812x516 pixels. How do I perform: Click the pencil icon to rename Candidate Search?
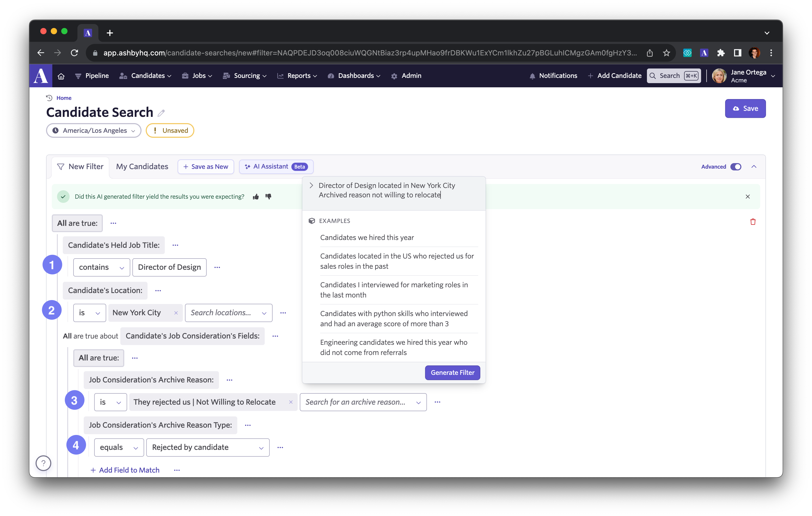pos(161,113)
